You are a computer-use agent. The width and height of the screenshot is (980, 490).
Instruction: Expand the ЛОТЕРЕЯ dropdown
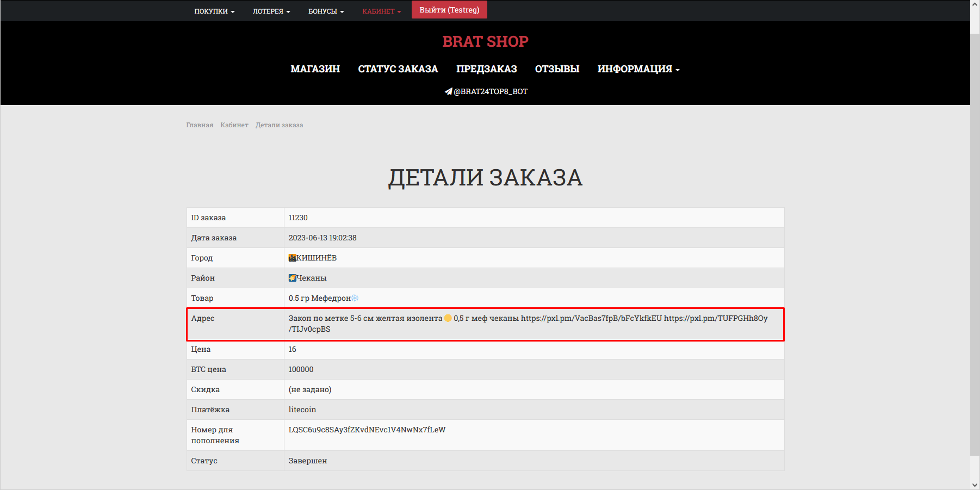point(271,11)
